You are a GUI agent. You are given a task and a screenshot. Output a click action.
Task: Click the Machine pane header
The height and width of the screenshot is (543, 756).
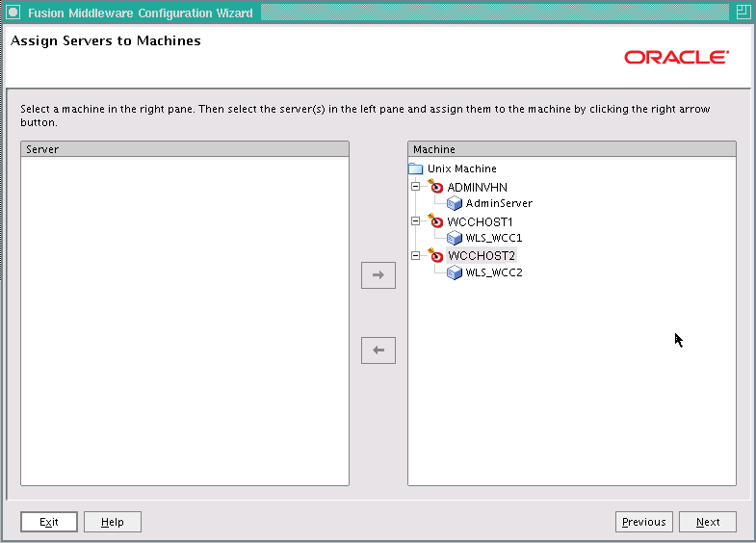pos(572,149)
